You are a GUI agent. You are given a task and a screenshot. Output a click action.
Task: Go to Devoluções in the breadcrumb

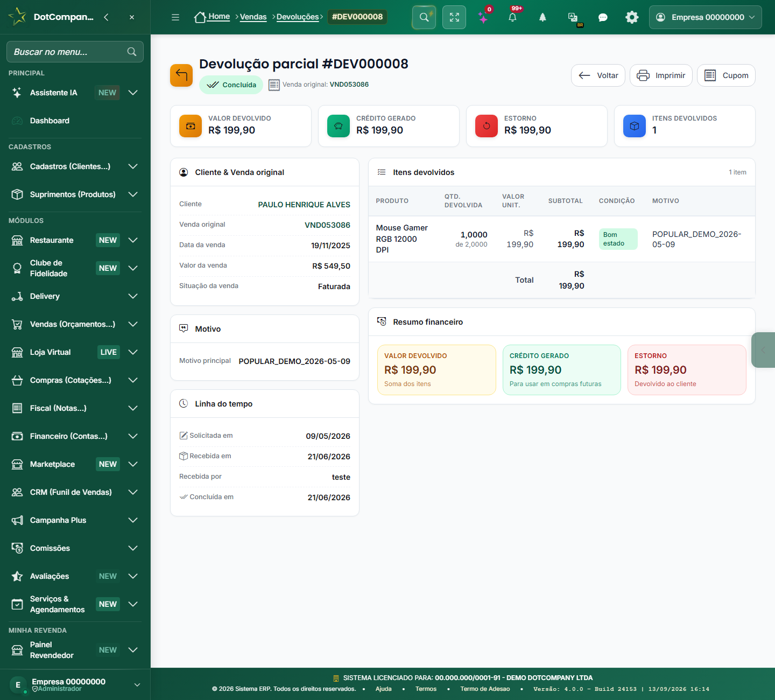coord(298,17)
